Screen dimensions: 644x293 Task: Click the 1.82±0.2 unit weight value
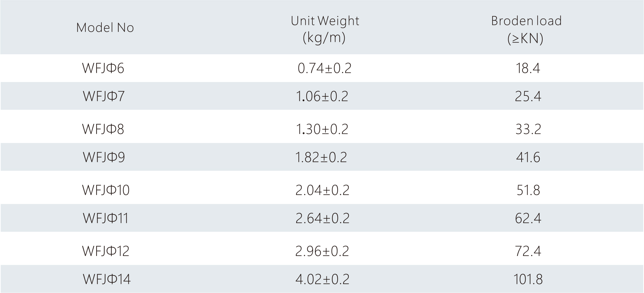321,157
